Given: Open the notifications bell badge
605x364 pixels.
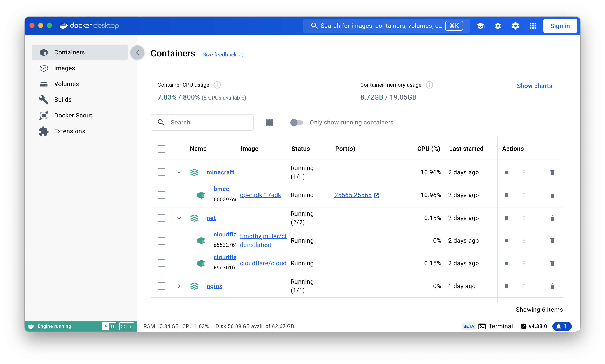Looking at the screenshot, I should pos(562,326).
